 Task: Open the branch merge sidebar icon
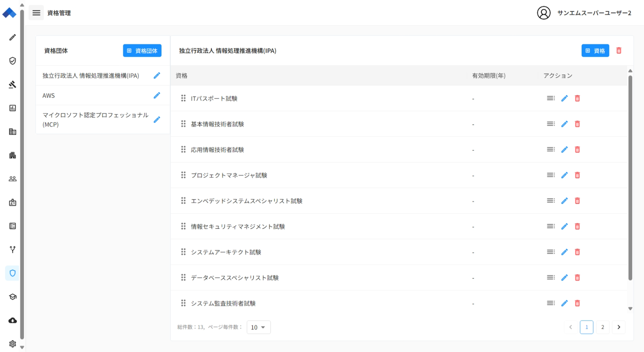[12, 249]
